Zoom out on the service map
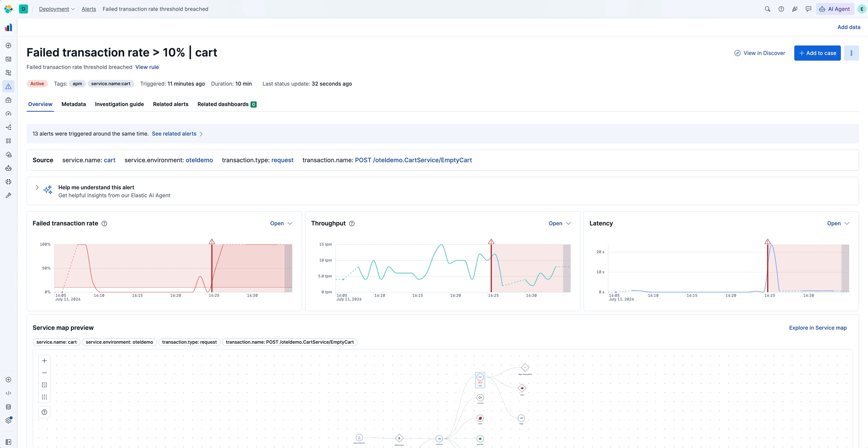This screenshot has height=448, width=868. point(44,373)
